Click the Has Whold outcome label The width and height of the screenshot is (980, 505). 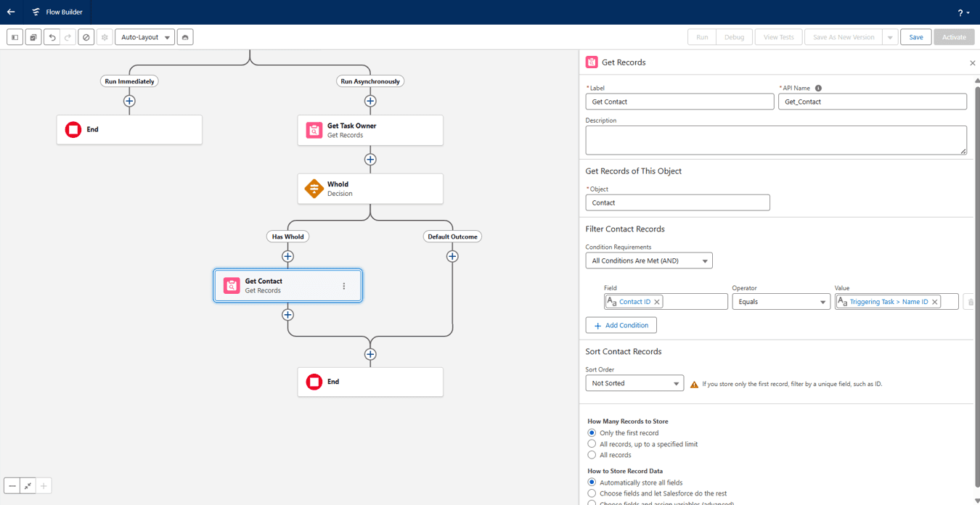[288, 237]
